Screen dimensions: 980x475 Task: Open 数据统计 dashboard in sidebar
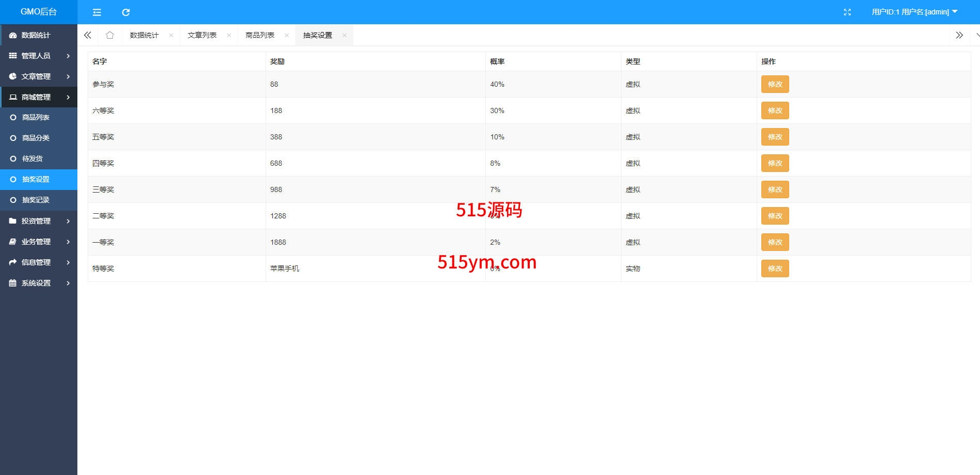tap(36, 35)
